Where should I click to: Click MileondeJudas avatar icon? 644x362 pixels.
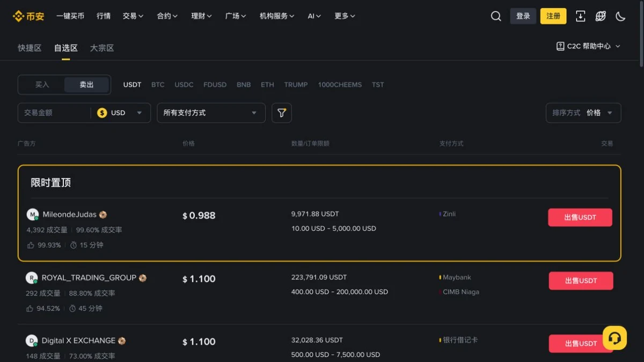pyautogui.click(x=33, y=215)
